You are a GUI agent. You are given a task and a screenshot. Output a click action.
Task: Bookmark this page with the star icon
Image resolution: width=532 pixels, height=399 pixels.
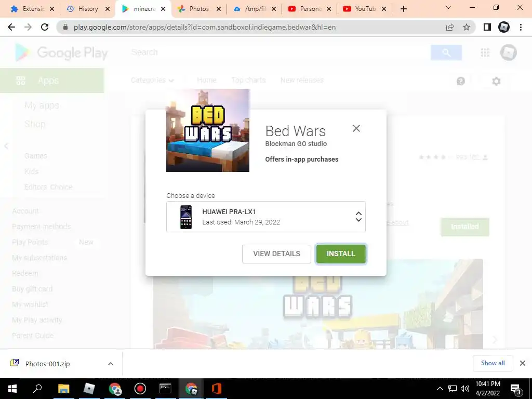click(467, 27)
